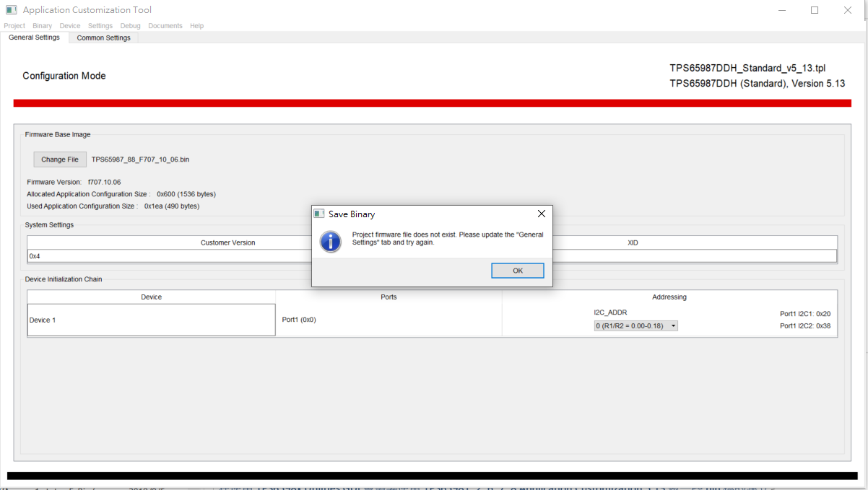Click the Ports column header
The image size is (868, 490).
coord(389,297)
